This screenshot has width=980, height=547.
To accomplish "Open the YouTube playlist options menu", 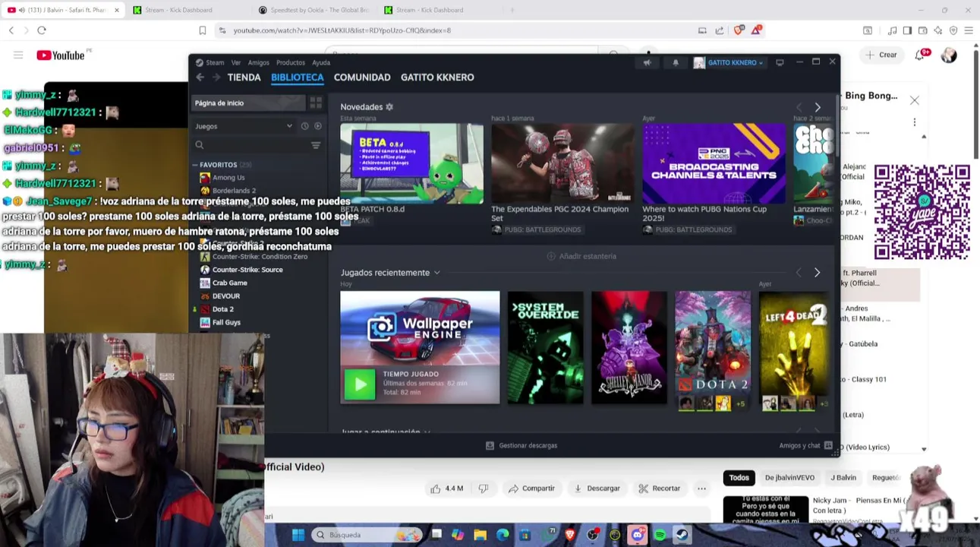I will [x=915, y=122].
